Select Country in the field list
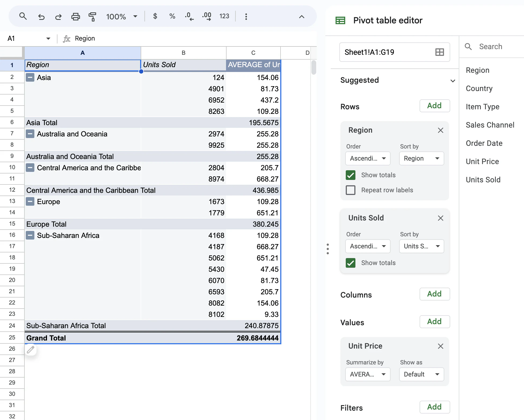Screen dimensions: 524x420 [479, 89]
